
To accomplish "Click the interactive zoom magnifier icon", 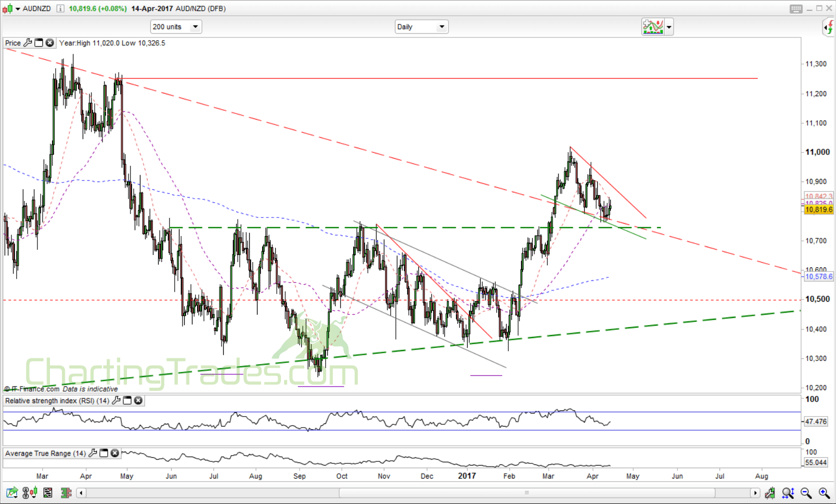I will [789, 493].
